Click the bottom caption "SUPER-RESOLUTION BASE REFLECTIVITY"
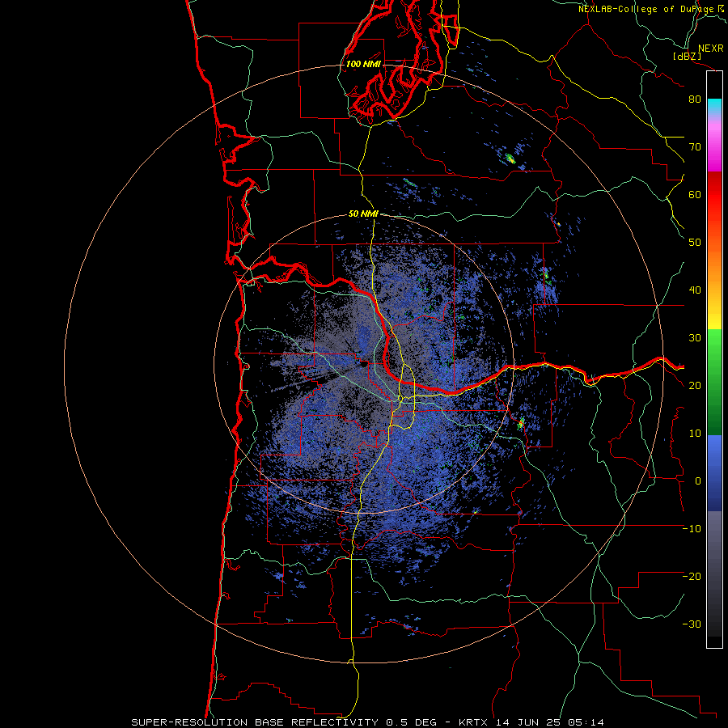 (x=255, y=722)
